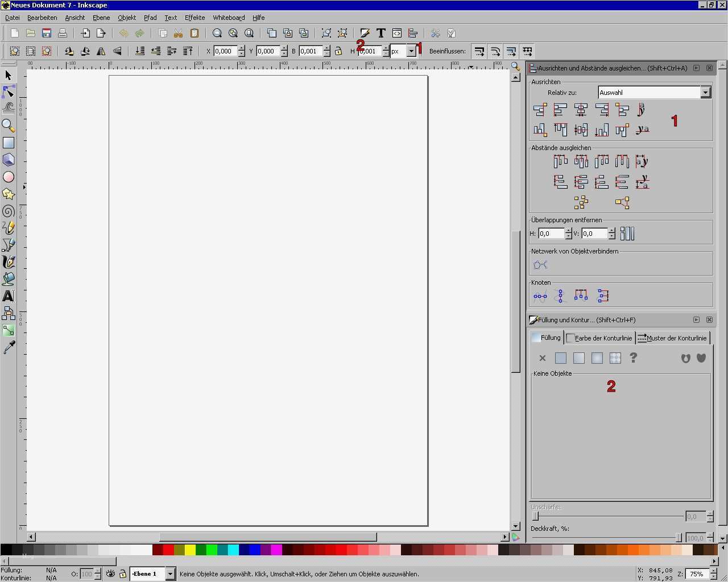Activate the Text tool in toolbox
Image resolution: width=728 pixels, height=582 pixels.
pos(8,296)
